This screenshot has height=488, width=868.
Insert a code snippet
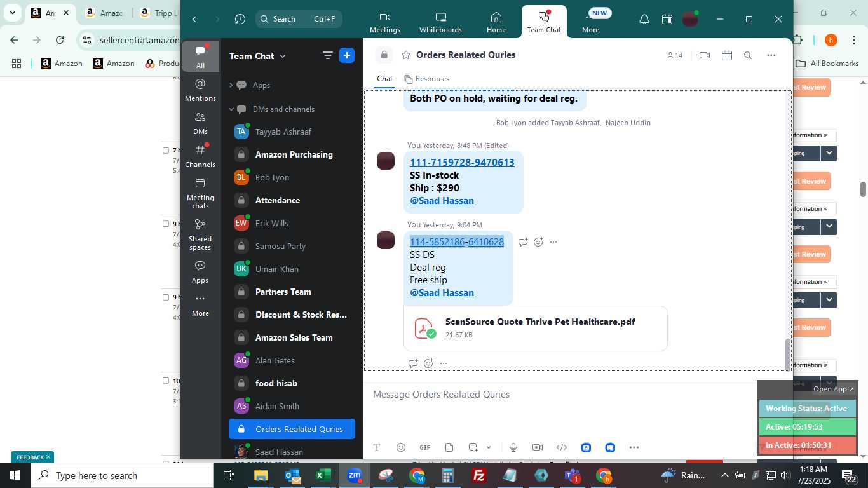[562, 447]
